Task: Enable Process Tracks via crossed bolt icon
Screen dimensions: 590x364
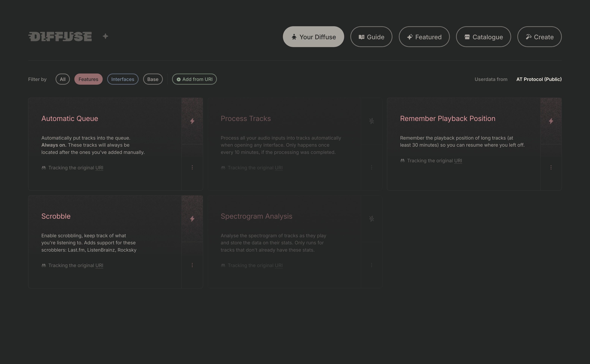Action: click(371, 121)
